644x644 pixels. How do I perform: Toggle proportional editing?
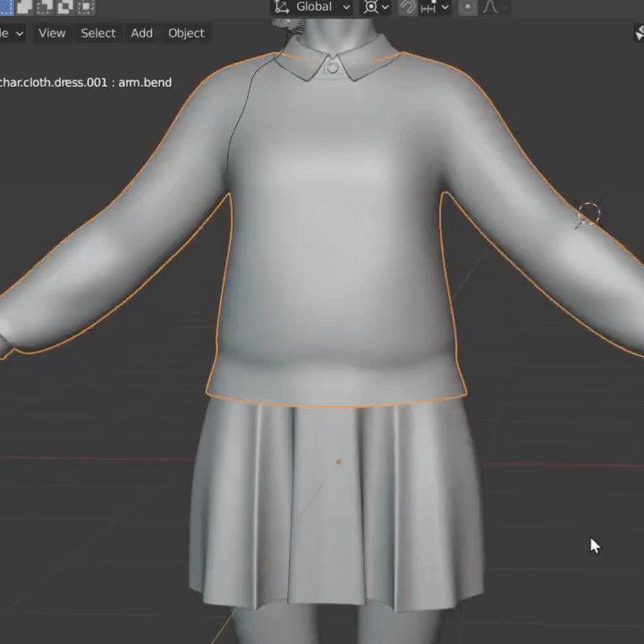(468, 7)
